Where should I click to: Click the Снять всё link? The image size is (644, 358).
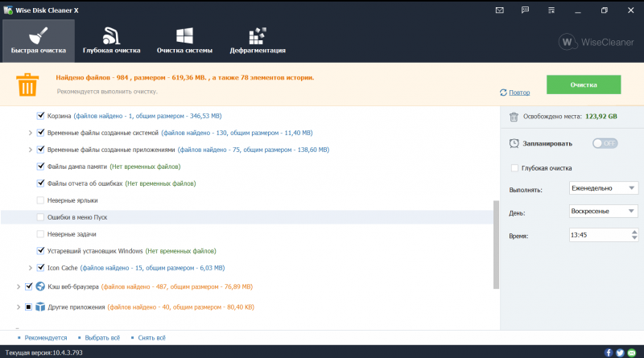(152, 338)
